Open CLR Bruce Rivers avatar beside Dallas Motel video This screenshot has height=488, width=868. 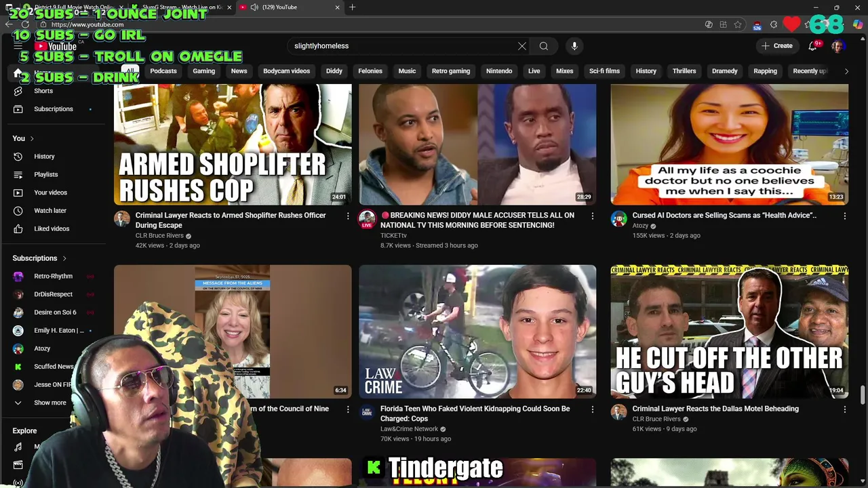[619, 412]
